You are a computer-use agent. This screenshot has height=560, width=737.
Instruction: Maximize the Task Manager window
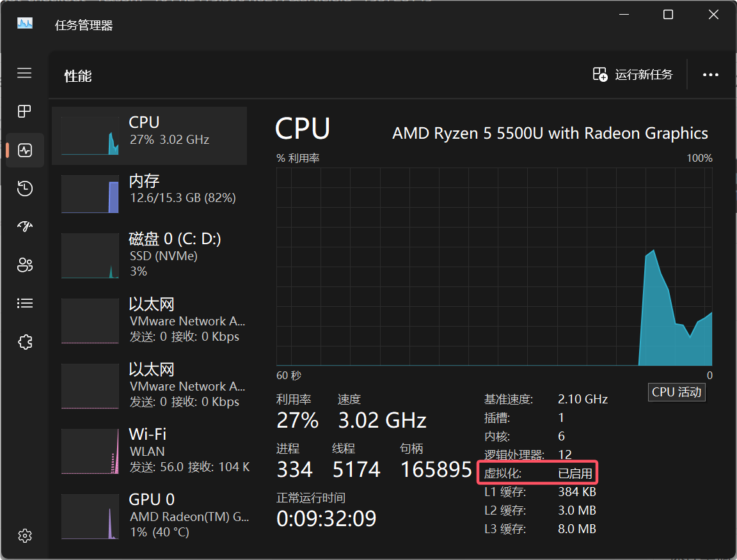click(x=668, y=15)
